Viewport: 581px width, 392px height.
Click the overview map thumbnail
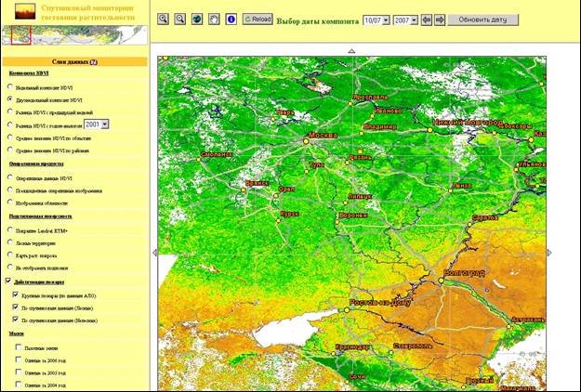(x=74, y=34)
